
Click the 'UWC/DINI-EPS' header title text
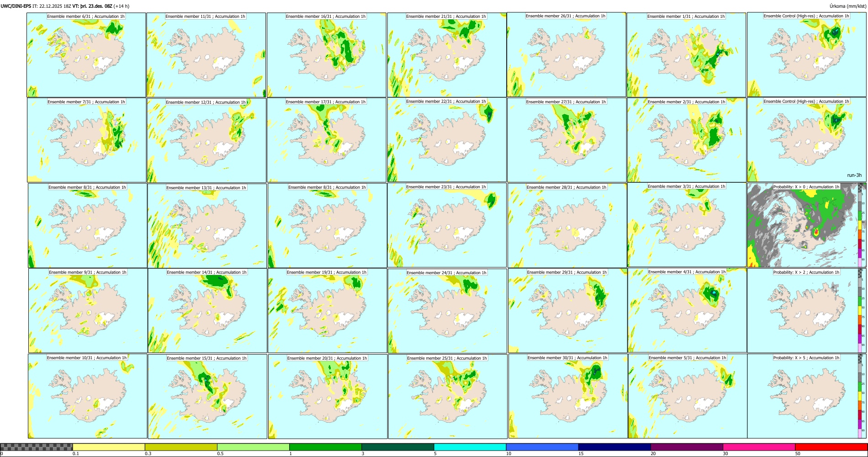tap(16, 6)
